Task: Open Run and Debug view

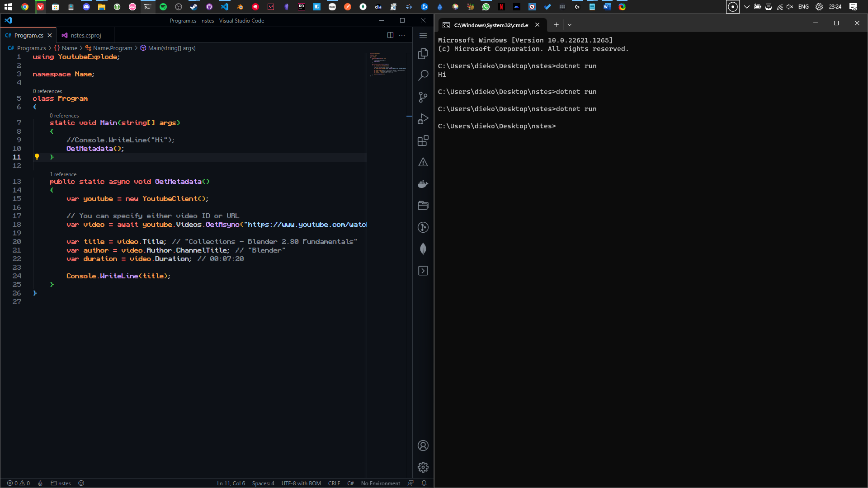Action: pyautogui.click(x=423, y=119)
